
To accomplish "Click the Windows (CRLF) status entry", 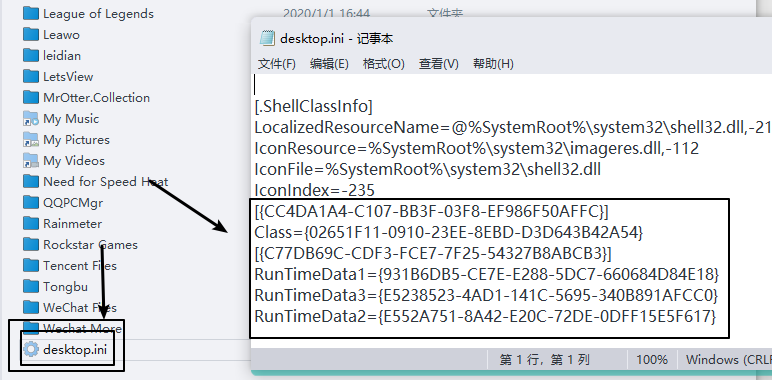I will pos(729,360).
